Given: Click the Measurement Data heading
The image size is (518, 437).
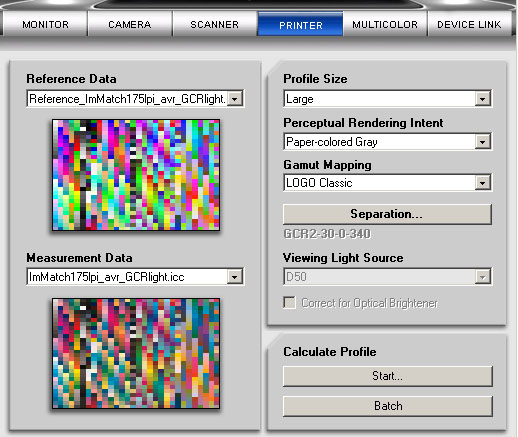Looking at the screenshot, I should (x=79, y=258).
